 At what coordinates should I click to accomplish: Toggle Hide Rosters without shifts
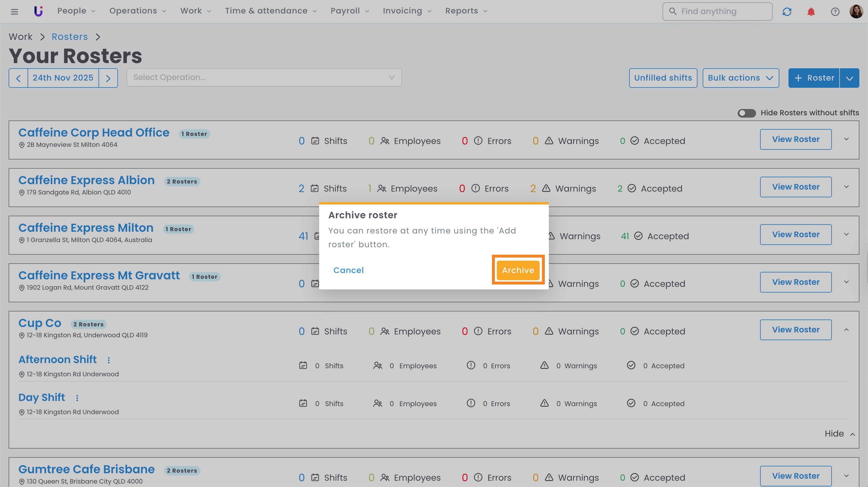(746, 113)
